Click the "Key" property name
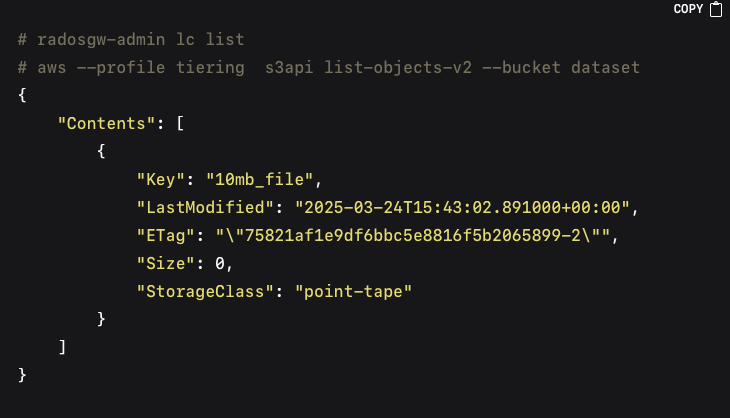This screenshot has width=730, height=418. coord(161,179)
